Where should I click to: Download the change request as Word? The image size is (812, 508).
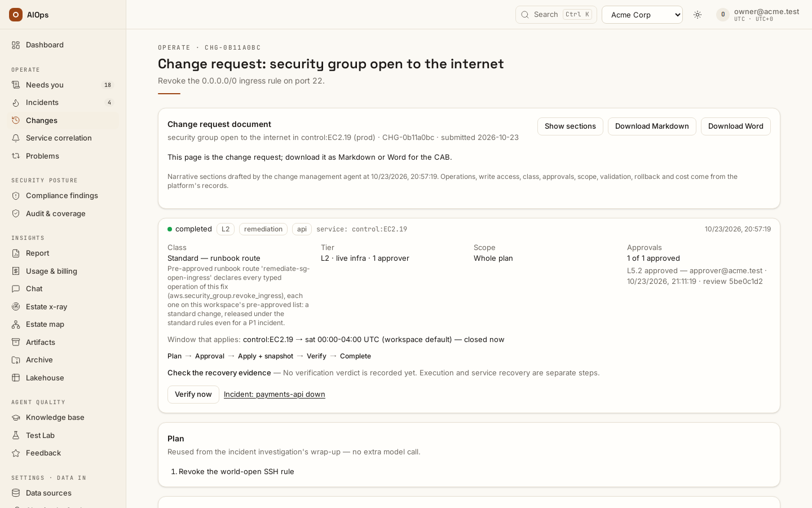(736, 126)
